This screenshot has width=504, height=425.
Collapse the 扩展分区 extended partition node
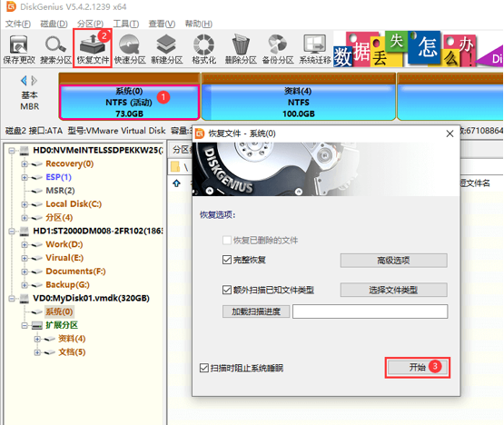click(x=25, y=325)
